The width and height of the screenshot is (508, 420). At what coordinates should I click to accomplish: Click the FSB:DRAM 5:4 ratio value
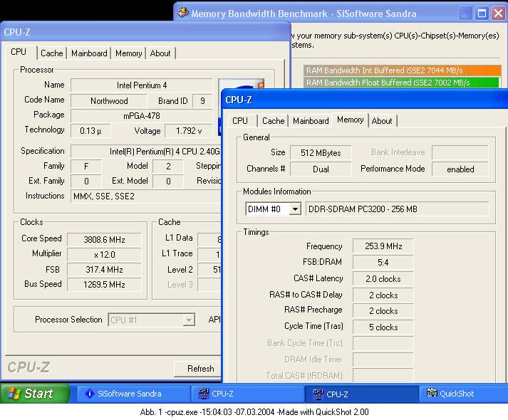[x=383, y=263]
